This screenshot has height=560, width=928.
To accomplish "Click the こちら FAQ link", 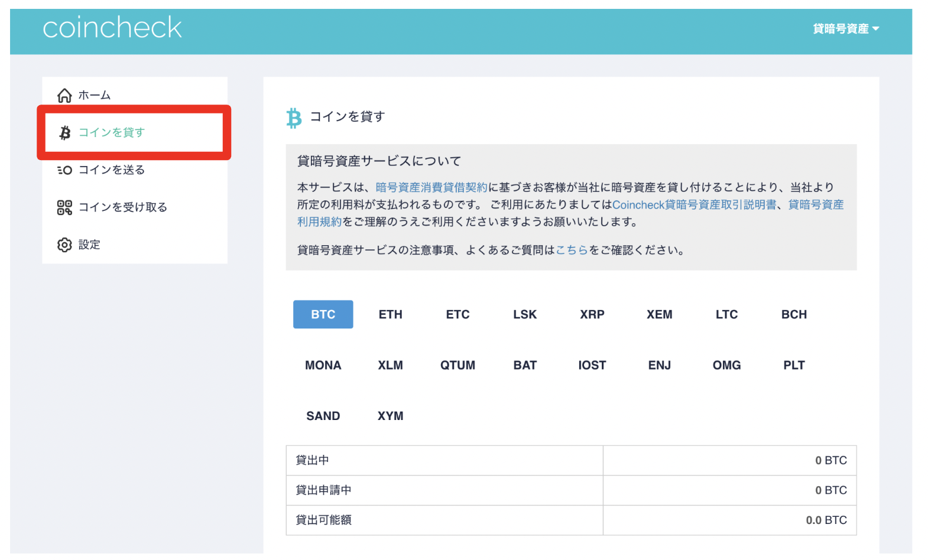I will pyautogui.click(x=572, y=250).
